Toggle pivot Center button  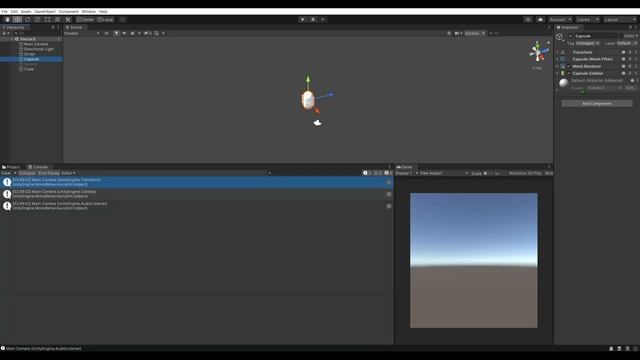point(85,20)
